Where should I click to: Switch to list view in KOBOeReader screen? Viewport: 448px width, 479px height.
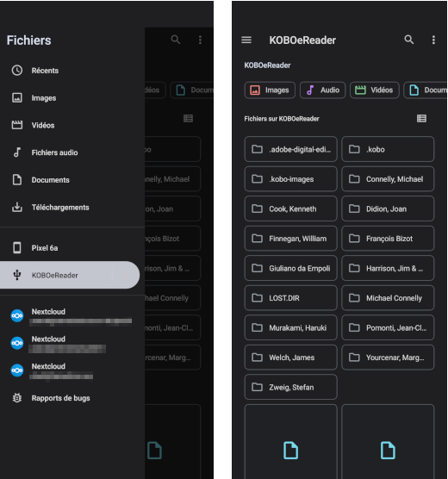click(421, 119)
